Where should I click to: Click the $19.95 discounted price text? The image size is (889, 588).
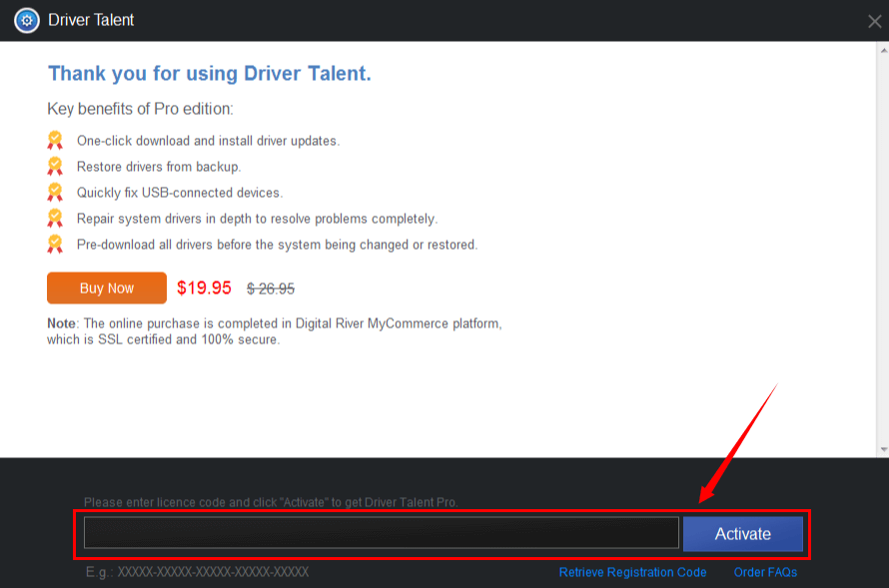coord(204,288)
